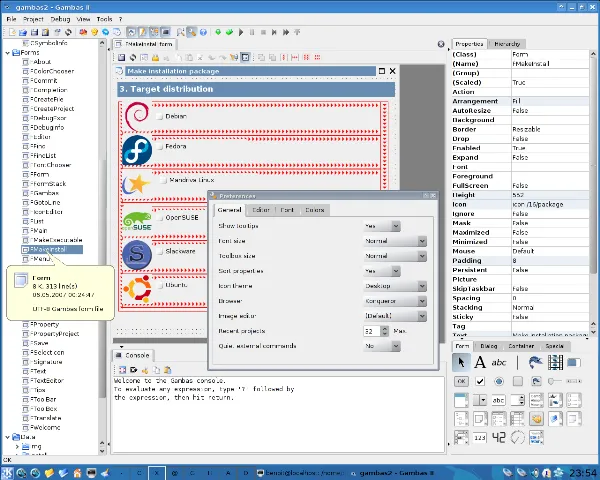The image size is (600, 480).
Task: Open the Container tab in the toolbox
Action: (520, 346)
